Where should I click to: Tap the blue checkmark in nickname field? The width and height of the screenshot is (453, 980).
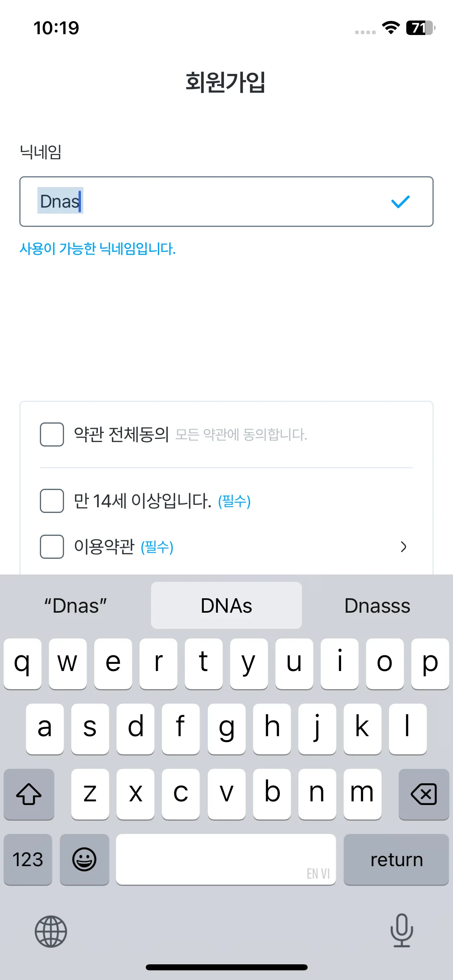pyautogui.click(x=400, y=202)
